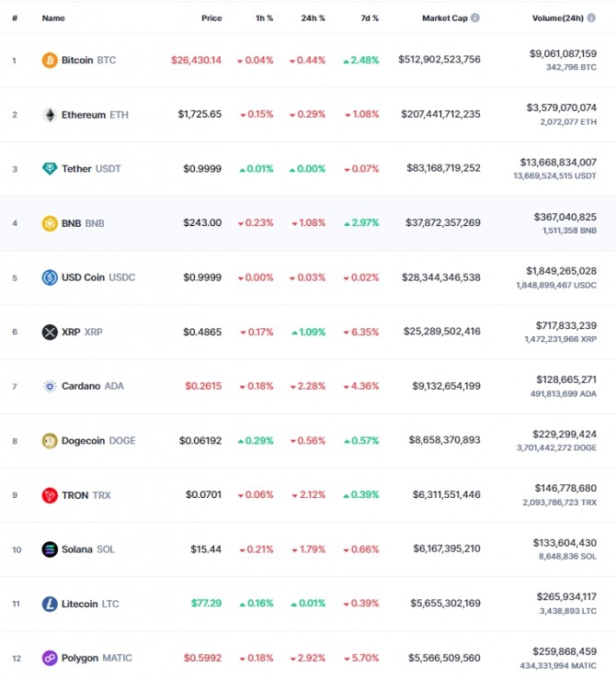Click the XRP black logo icon
Screen dimensions: 616x679
coord(50,332)
